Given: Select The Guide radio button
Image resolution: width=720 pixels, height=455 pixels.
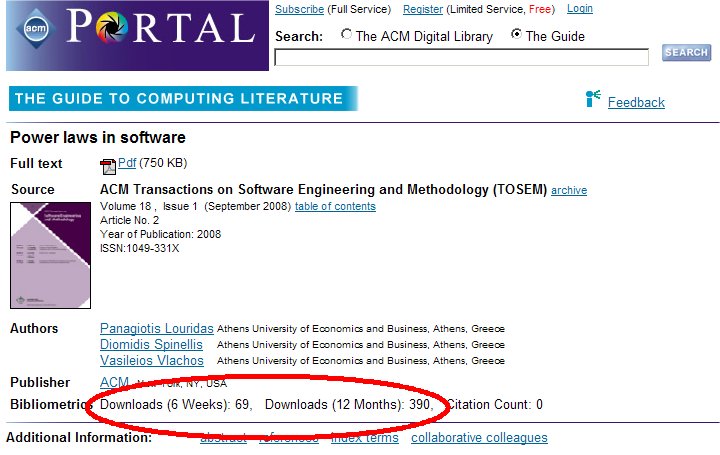Looking at the screenshot, I should [516, 34].
